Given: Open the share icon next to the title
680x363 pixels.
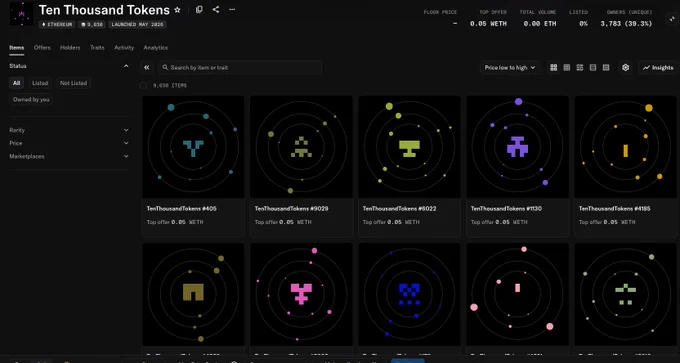Looking at the screenshot, I should tap(216, 10).
